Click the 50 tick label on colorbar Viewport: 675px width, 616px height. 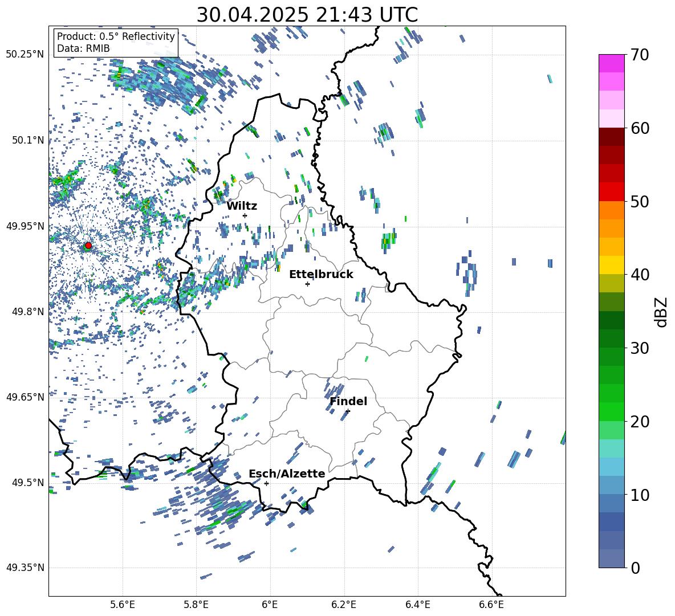click(640, 201)
